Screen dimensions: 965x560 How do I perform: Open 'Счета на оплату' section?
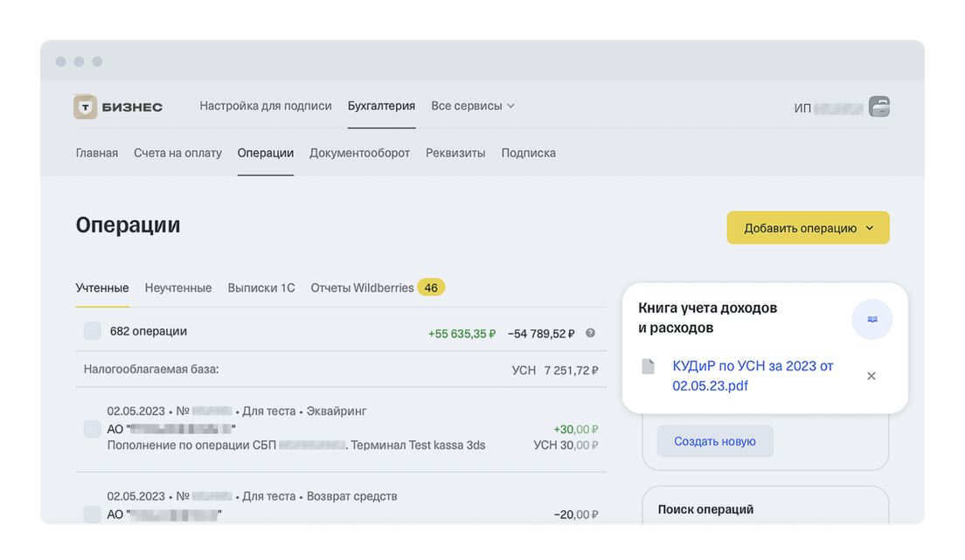tap(177, 153)
